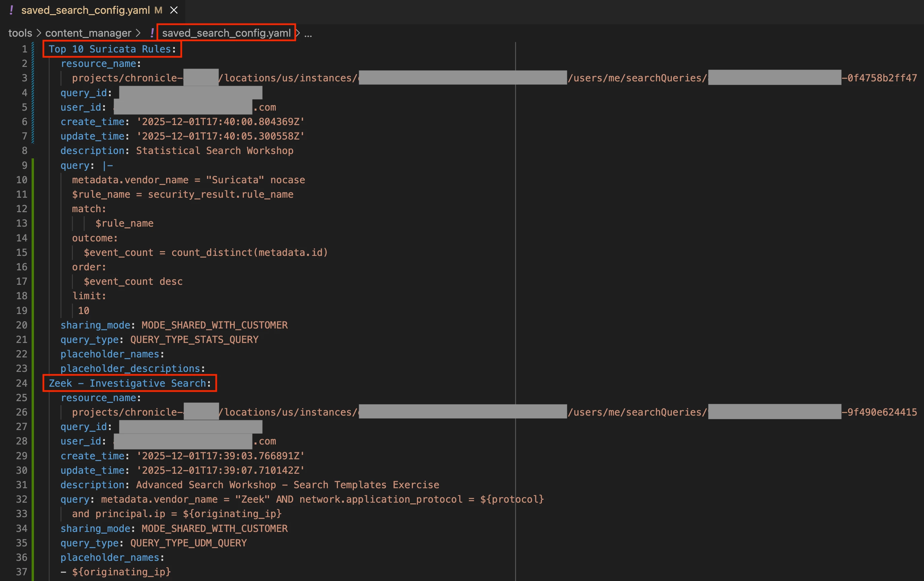Click the green change marker beside line 20

33,325
